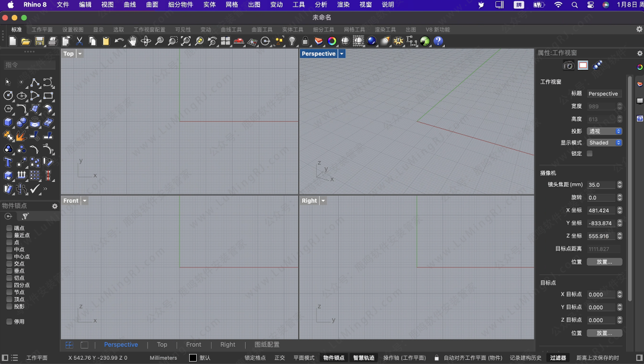Viewport: 644px width, 364px height.
Task: Switch to the 曲线工具 toolbar tab
Action: [x=231, y=29]
